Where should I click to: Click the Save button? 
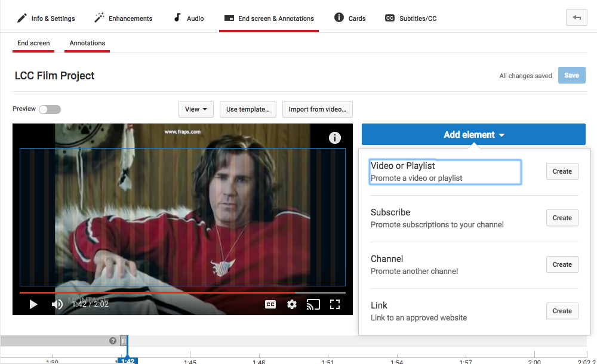571,75
